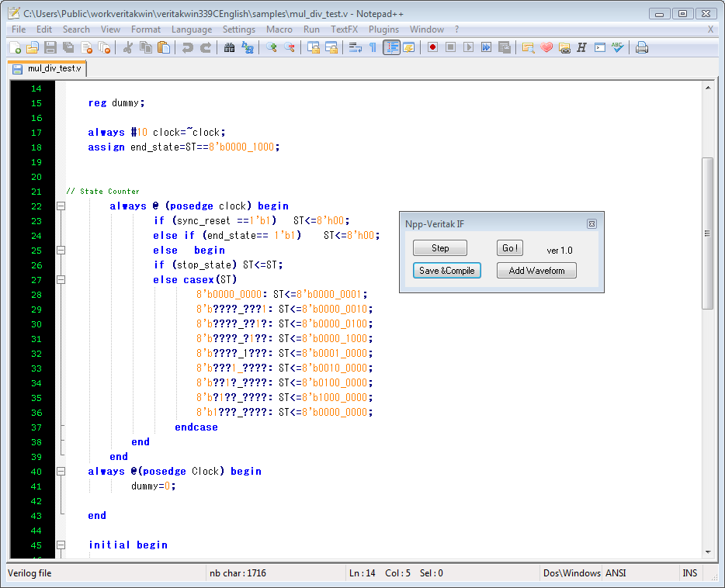Open the Macro menu
The image size is (725, 588).
[x=279, y=29]
